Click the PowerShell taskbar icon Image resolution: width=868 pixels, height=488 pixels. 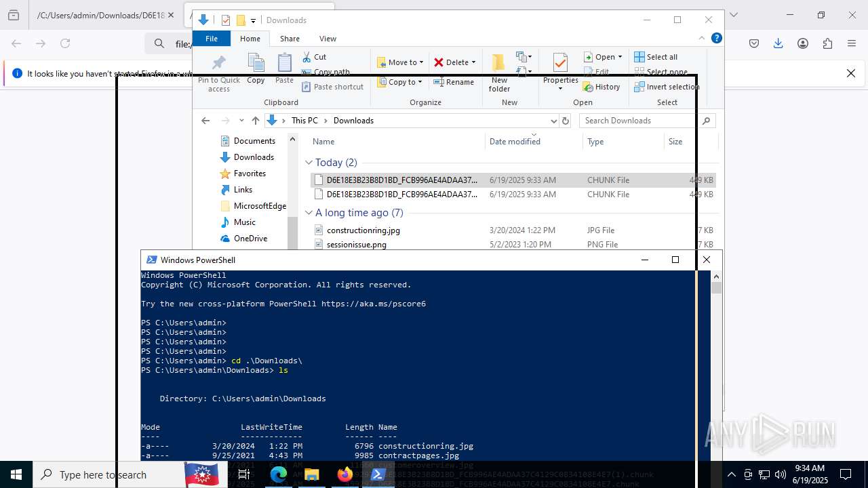tap(378, 474)
